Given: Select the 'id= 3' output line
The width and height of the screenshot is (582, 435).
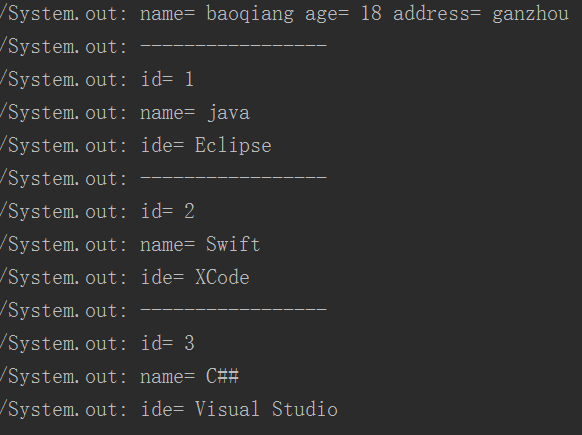Looking at the screenshot, I should [97, 343].
